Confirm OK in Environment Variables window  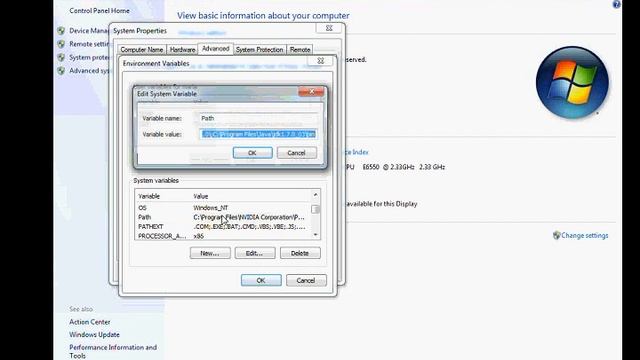tap(261, 280)
